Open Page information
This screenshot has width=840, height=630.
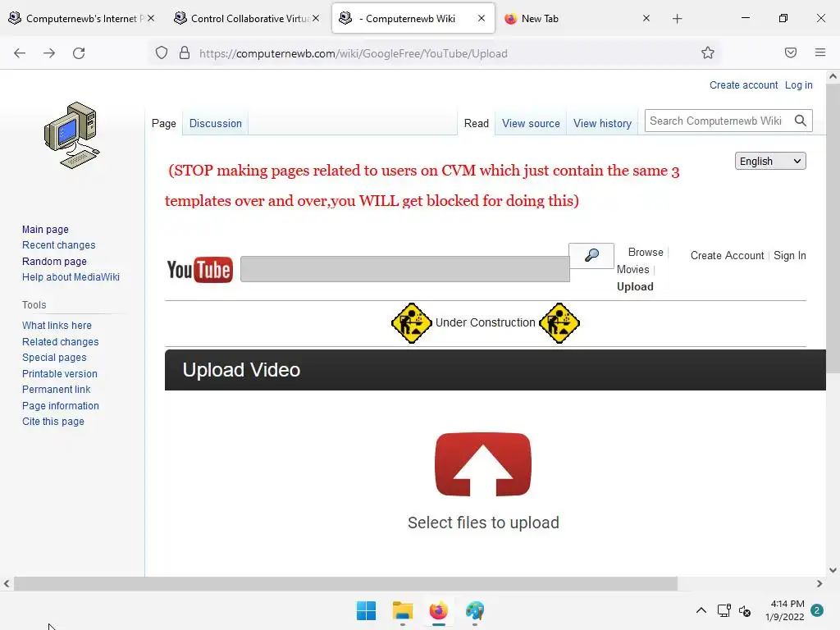tap(61, 405)
